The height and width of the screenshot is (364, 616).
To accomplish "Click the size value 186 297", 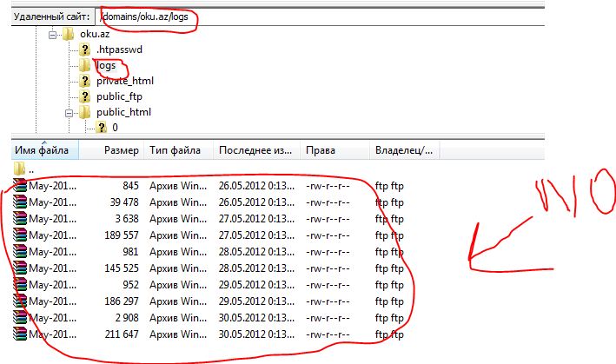I will 122,301.
